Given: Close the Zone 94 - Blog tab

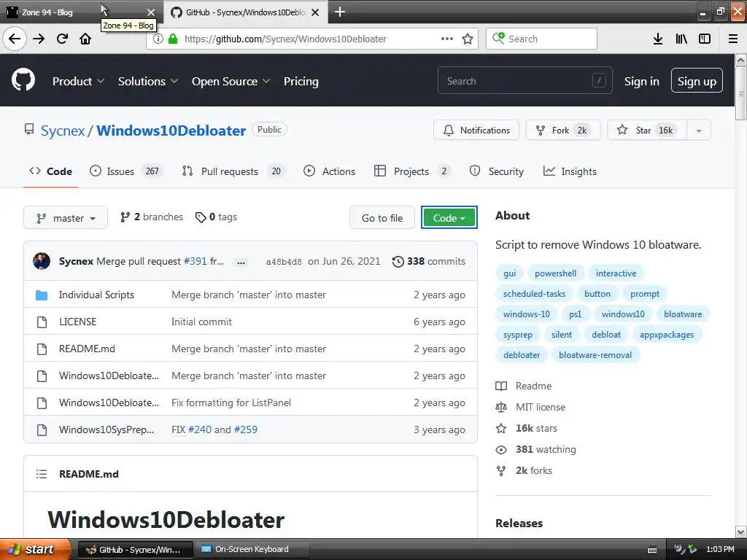Looking at the screenshot, I should pyautogui.click(x=150, y=12).
